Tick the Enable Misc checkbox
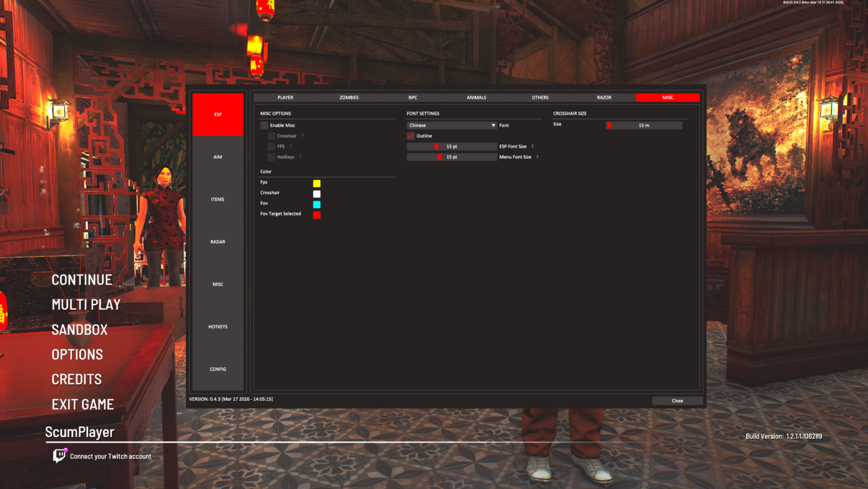Viewport: 868px width, 489px height. point(265,125)
